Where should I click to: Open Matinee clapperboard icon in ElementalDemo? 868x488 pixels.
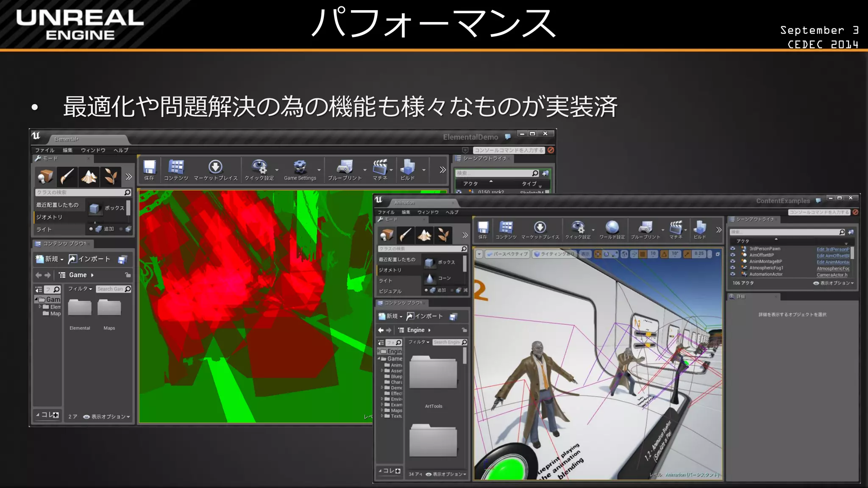coord(380,167)
